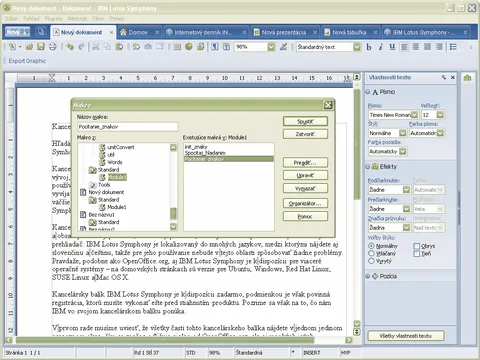This screenshot has height=360, width=480.
Task: Click the Paste clipboard icon
Action: pos(119,47)
